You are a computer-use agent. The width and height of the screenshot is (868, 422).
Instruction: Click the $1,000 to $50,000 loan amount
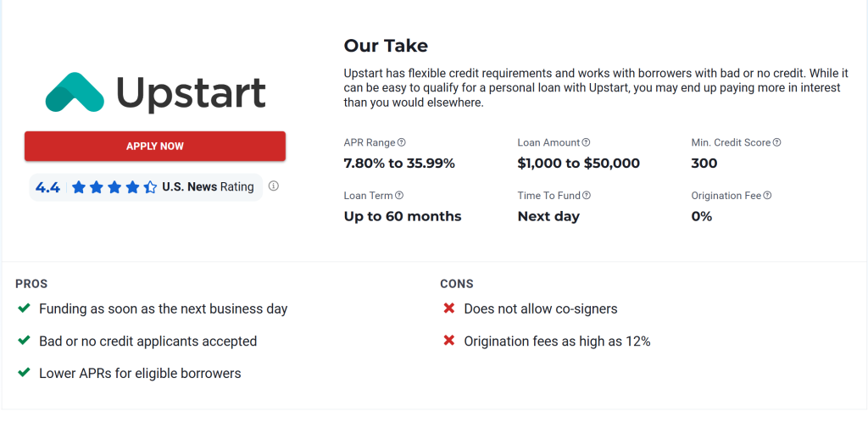578,164
